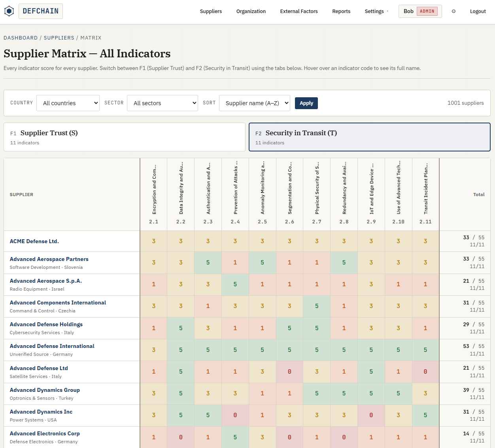Screen dimensions: 495x448
Task: Click the 1001 suppliers count text
Action: tap(465, 103)
